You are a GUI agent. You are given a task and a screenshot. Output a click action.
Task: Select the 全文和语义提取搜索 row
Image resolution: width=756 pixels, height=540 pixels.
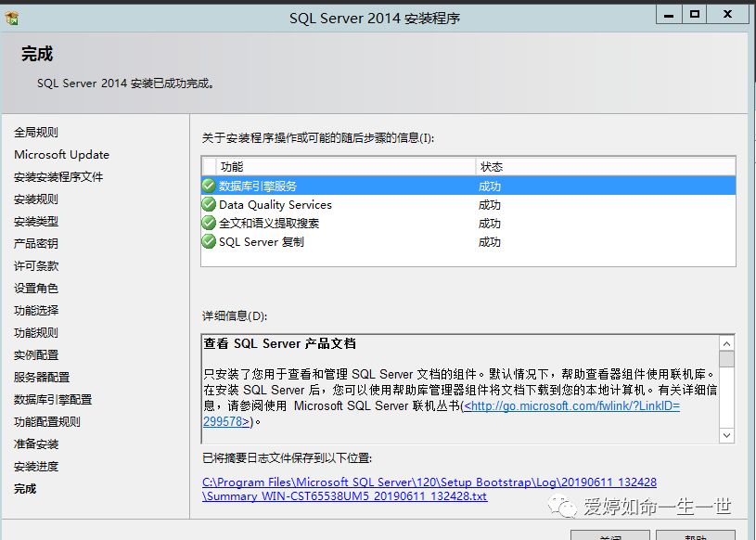468,223
